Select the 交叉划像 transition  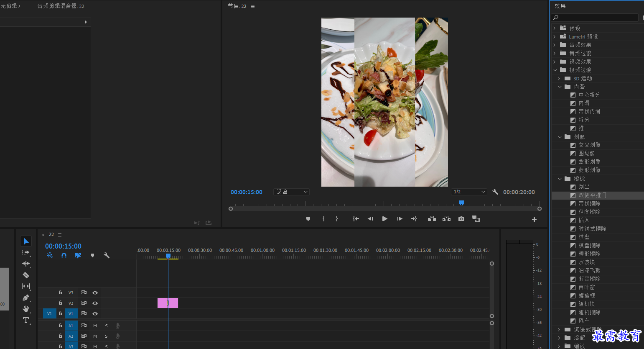coord(589,145)
